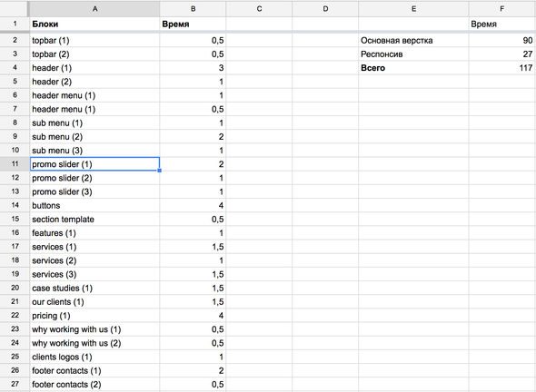Select time value 3 for header (1)
This screenshot has height=392, width=536.
(193, 68)
